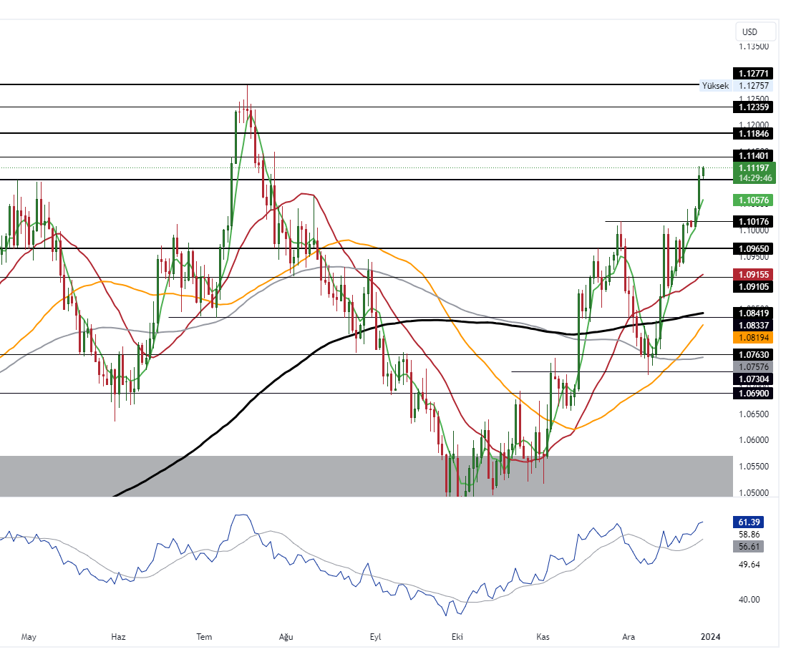Click the 1.08419 black moving average label

coord(752,313)
